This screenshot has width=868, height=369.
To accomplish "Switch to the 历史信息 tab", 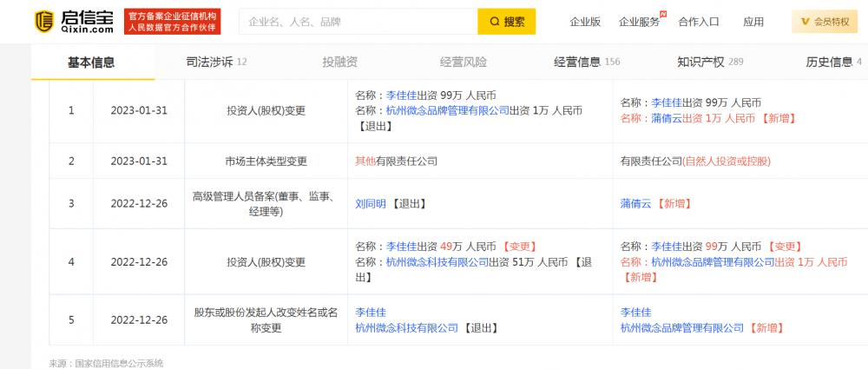I will click(833, 62).
